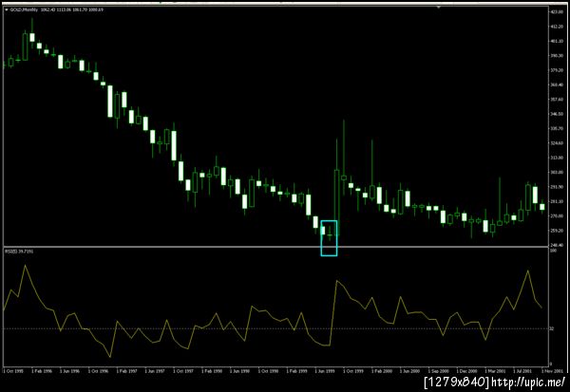Click the 324.60 price scale label
The height and width of the screenshot is (392, 570).
pos(557,142)
